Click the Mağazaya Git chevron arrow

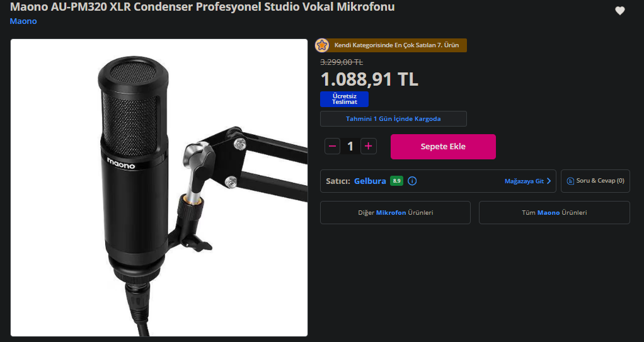pos(549,181)
